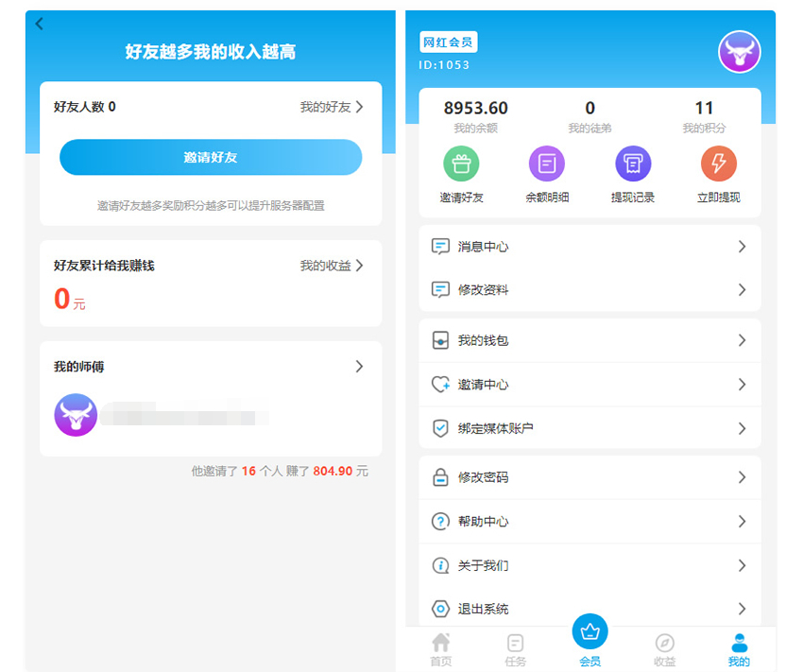The width and height of the screenshot is (803, 672).
Task: Switch to 任务 tasks tab
Action: [516, 648]
